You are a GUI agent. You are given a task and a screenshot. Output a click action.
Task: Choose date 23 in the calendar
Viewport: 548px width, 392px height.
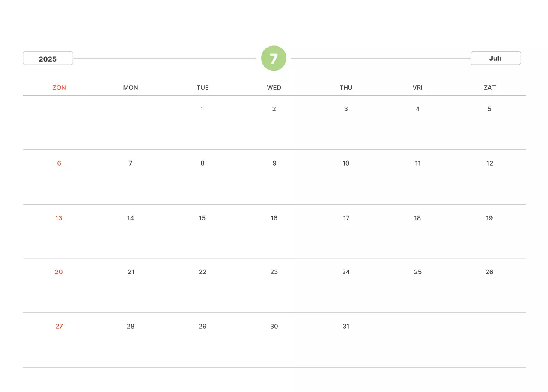click(274, 272)
